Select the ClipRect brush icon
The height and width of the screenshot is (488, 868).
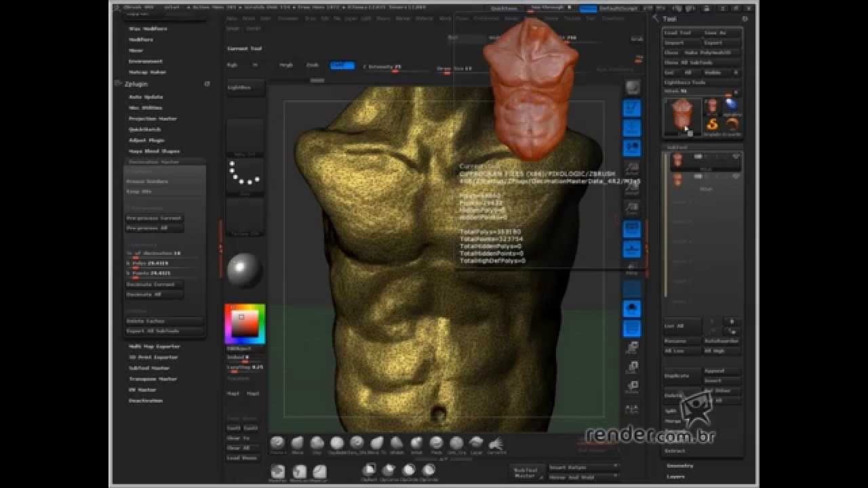370,471
